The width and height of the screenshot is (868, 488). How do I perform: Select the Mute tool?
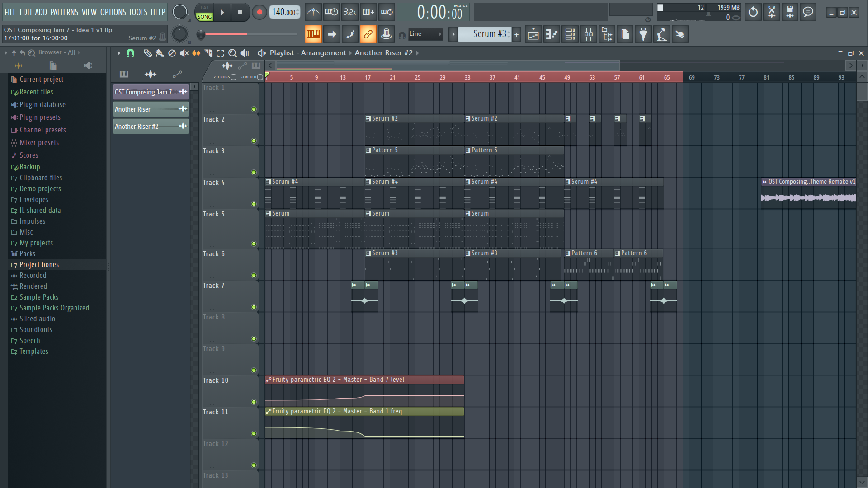click(184, 53)
